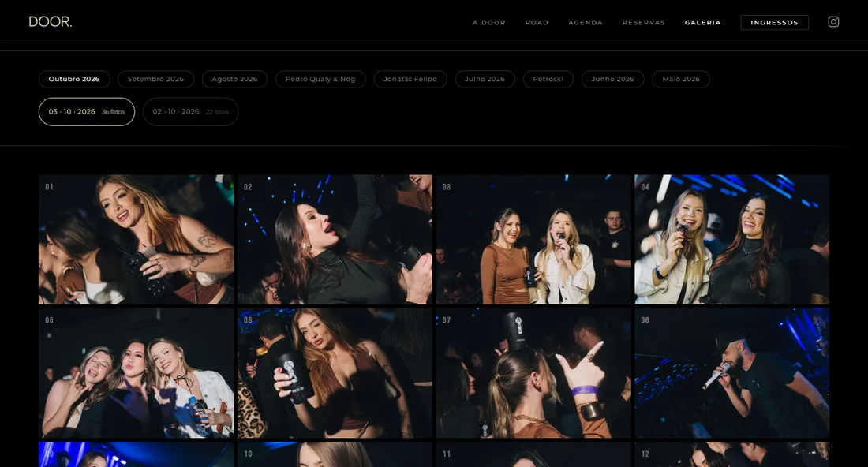Screen dimensions: 868x467
Task: Select the Outubro 2026 filter
Action: 74,79
